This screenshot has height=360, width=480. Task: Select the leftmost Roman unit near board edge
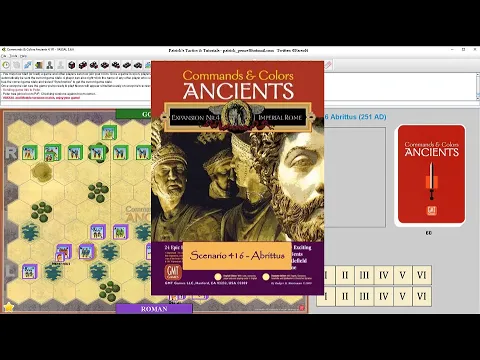tap(30, 272)
